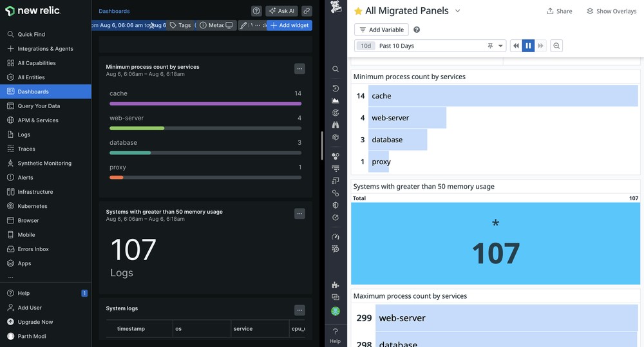Unstar the All Migrated Panels dashboard
The height and width of the screenshot is (347, 644).
(x=358, y=11)
